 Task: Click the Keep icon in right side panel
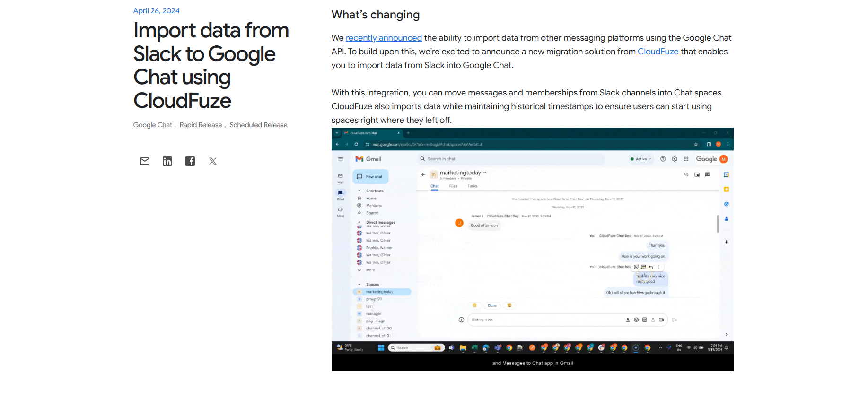tap(726, 190)
